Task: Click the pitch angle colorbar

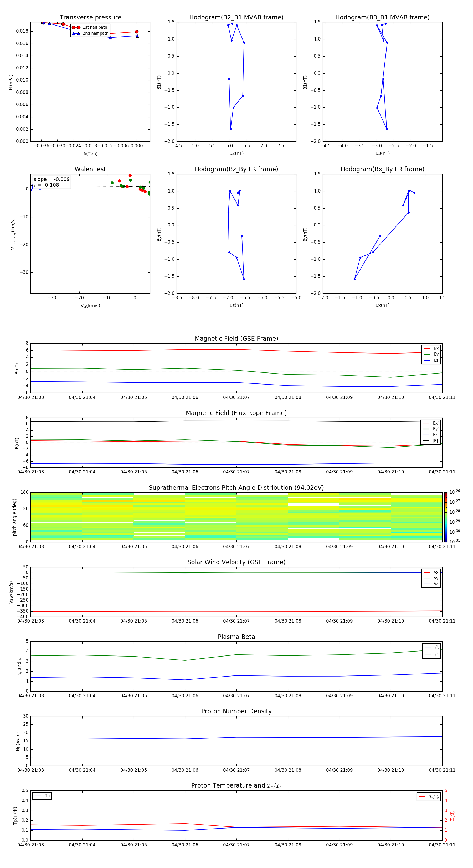Action: point(446,517)
